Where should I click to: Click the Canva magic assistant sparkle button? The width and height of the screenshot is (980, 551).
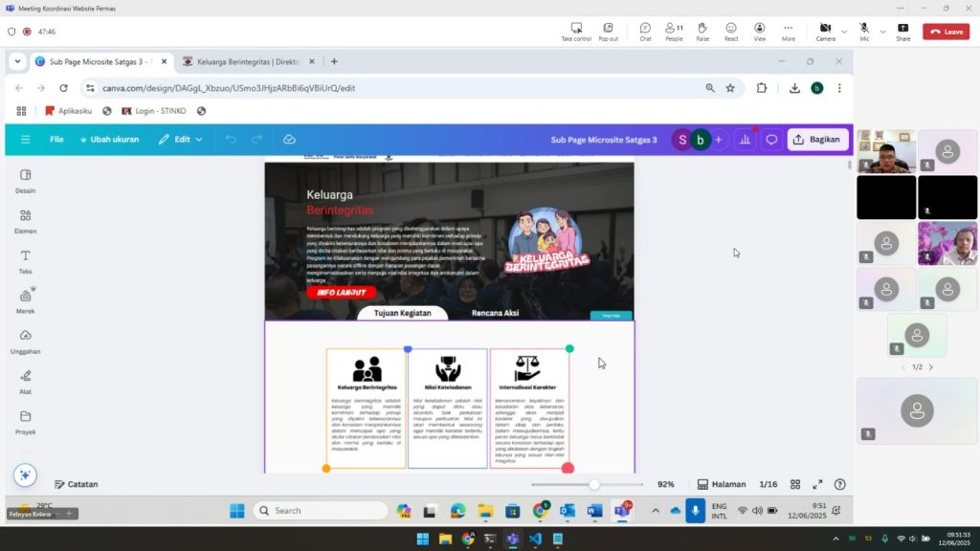point(25,474)
